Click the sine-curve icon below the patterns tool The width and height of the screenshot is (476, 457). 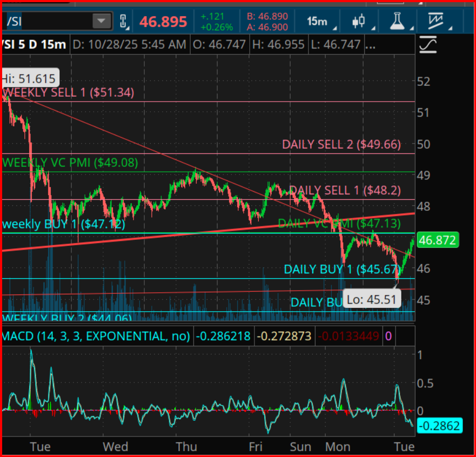[x=427, y=44]
